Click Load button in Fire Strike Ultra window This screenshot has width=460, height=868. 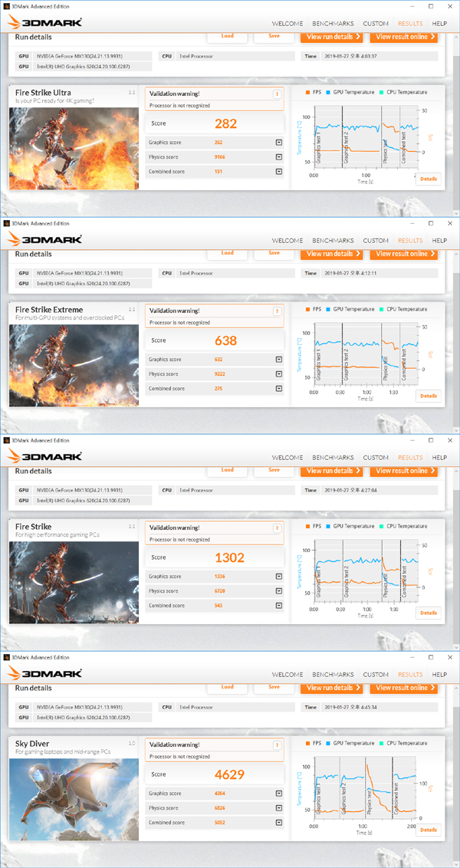tap(227, 37)
